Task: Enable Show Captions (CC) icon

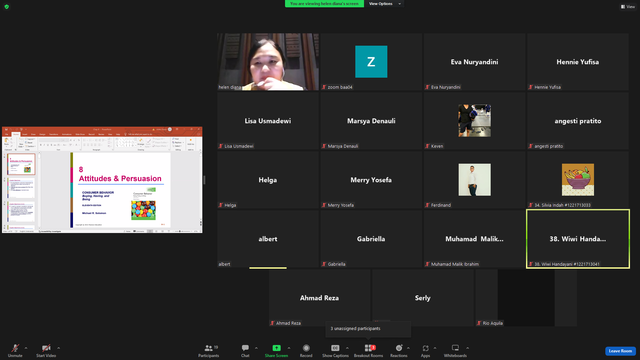Action: pos(335,348)
